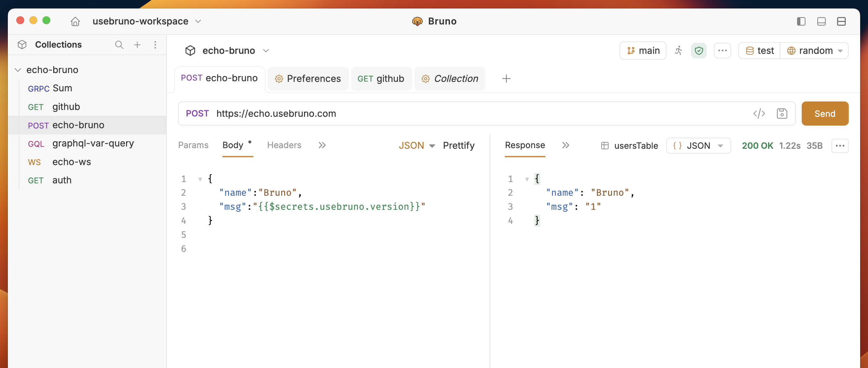Select the Response tab
Image resolution: width=868 pixels, height=368 pixels.
525,145
